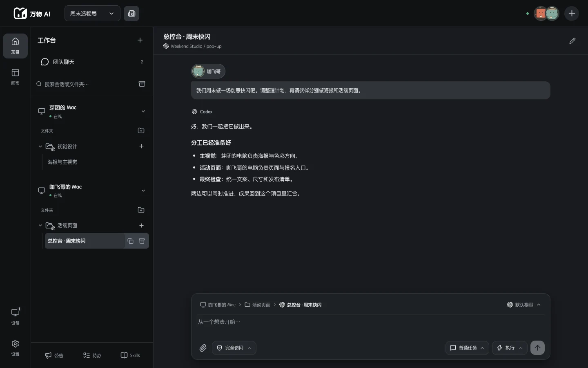
Task: Open 设置 gear in the left rail
Action: click(15, 348)
